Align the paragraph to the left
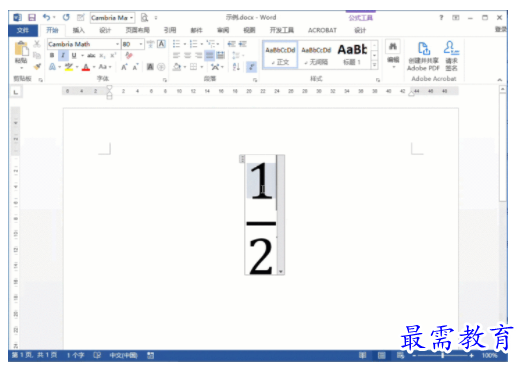The width and height of the screenshot is (522, 369). pos(176,55)
